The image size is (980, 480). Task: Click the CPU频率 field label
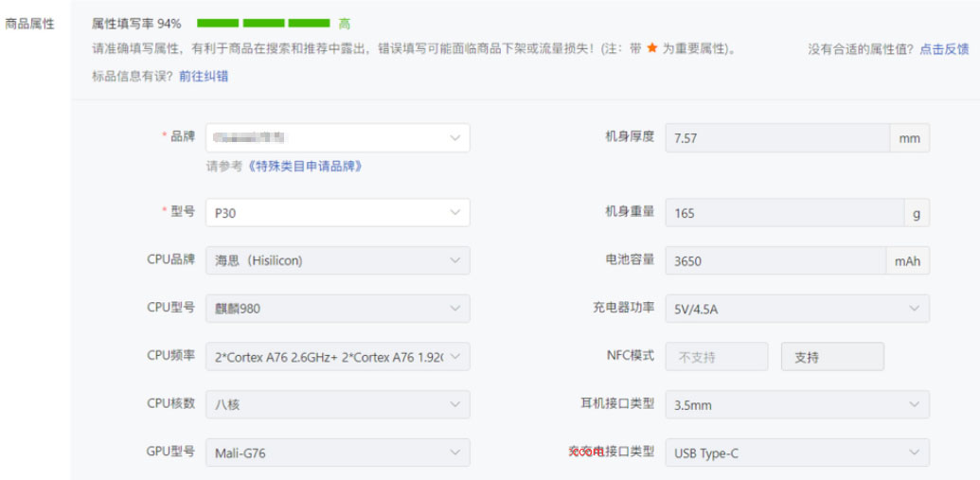pos(170,356)
